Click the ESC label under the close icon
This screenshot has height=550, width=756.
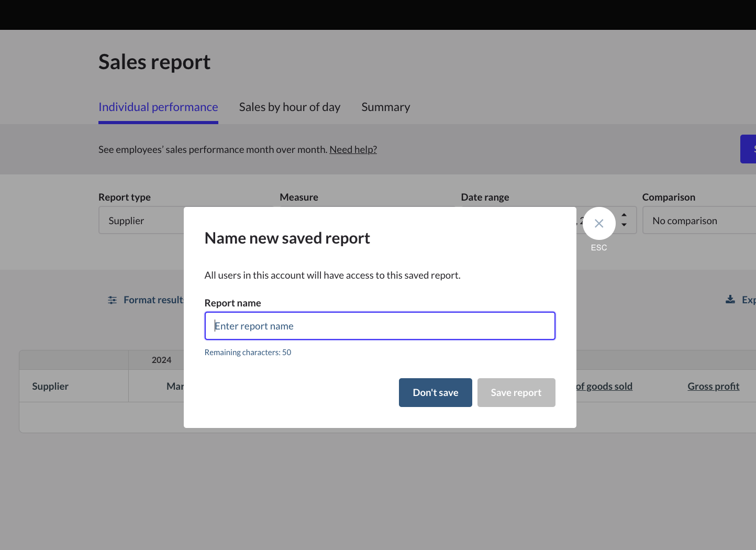pyautogui.click(x=599, y=248)
